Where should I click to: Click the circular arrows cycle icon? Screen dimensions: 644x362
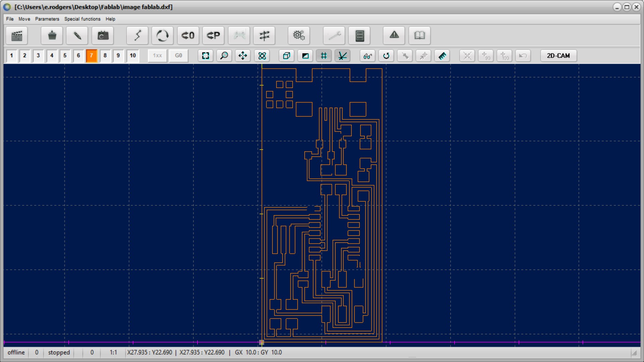coord(162,36)
